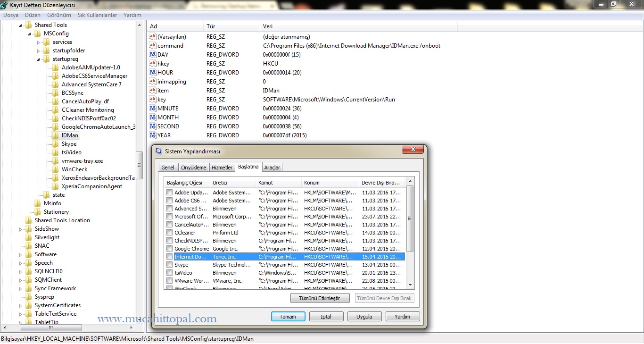Click the folder icon beside BCSSync
Viewport: 644px width, 344px height.
pos(56,93)
